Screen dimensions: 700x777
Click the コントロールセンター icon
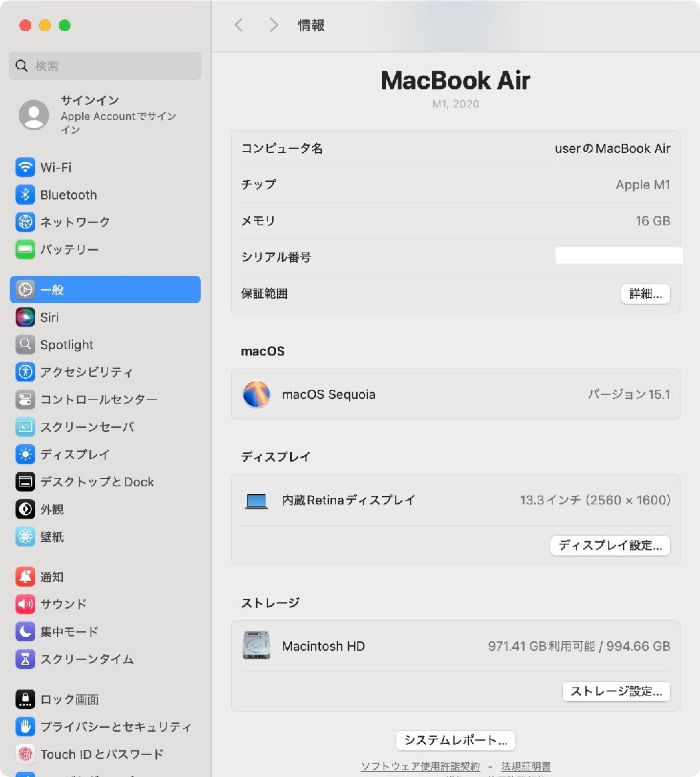pos(25,400)
